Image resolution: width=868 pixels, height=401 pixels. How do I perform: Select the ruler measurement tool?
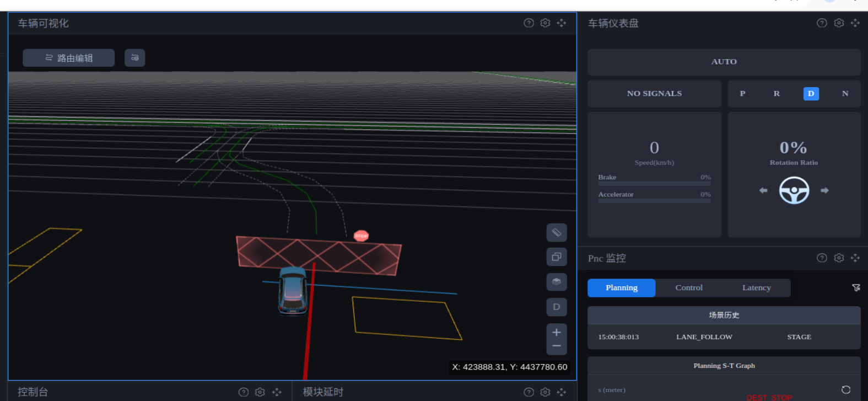coord(557,232)
